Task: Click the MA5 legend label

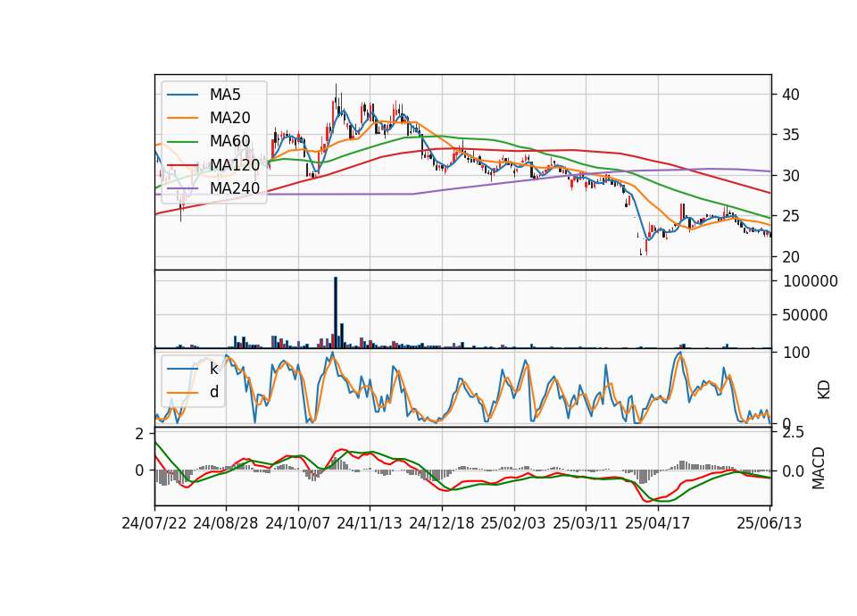Action: pos(225,95)
